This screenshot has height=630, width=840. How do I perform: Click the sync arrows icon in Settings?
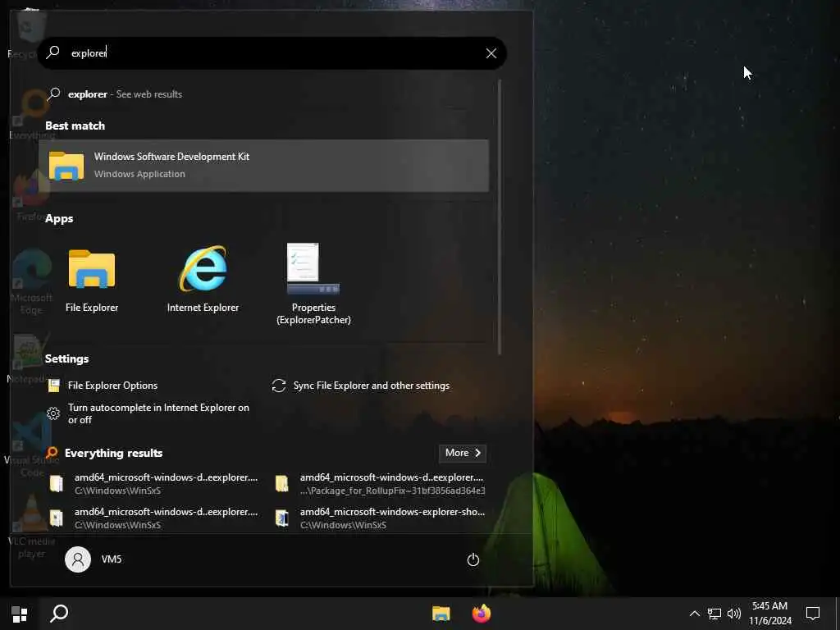pyautogui.click(x=279, y=386)
